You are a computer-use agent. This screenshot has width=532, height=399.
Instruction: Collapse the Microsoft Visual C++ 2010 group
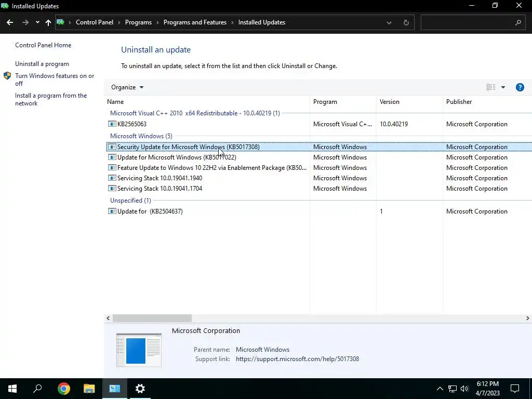pyautogui.click(x=195, y=113)
